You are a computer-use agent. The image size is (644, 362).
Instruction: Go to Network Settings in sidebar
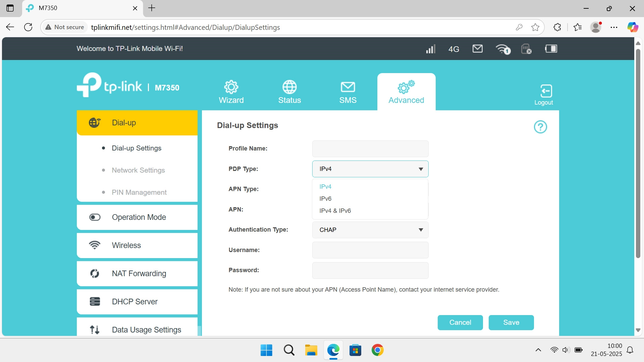tap(138, 170)
